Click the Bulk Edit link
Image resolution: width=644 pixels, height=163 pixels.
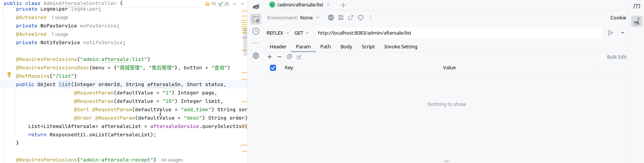(x=617, y=57)
